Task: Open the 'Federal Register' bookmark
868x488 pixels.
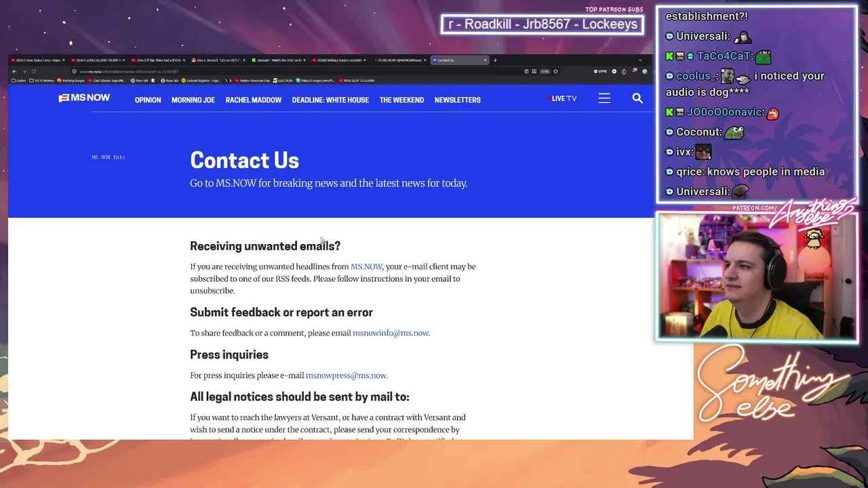Action: (x=201, y=81)
